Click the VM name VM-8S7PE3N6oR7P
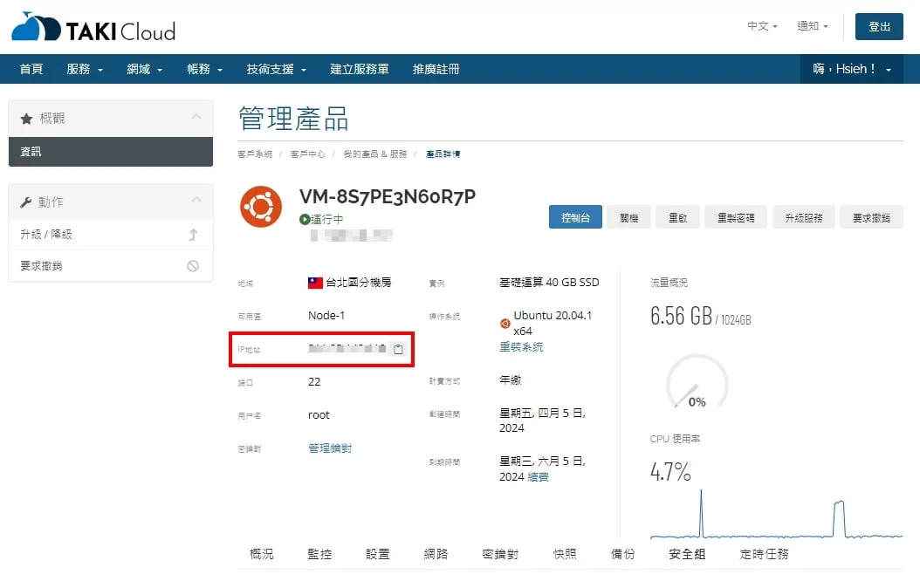 click(388, 196)
